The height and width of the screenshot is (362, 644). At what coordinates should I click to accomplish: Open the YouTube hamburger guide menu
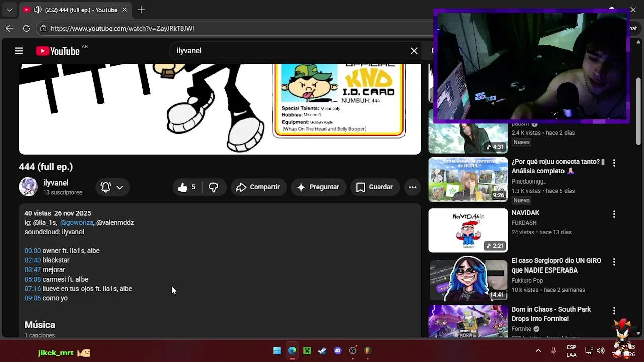pos(19,51)
